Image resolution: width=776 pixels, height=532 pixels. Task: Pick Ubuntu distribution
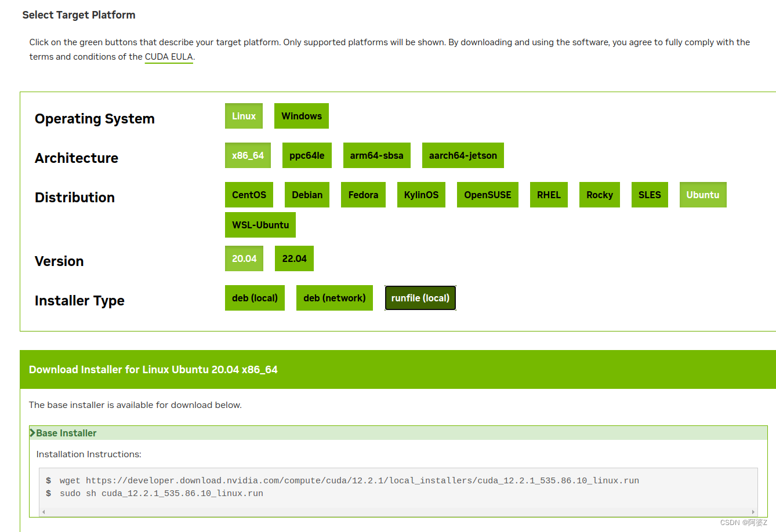pos(703,195)
